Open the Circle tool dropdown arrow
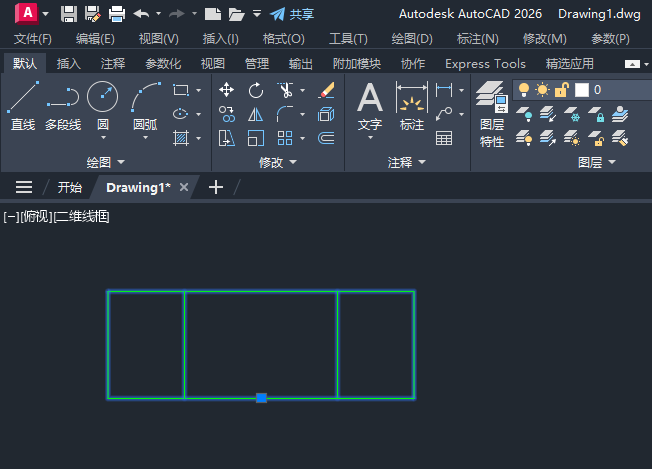 point(103,138)
